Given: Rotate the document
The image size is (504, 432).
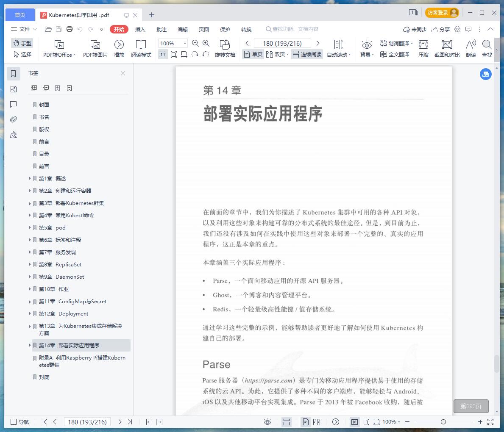Looking at the screenshot, I should 225,49.
